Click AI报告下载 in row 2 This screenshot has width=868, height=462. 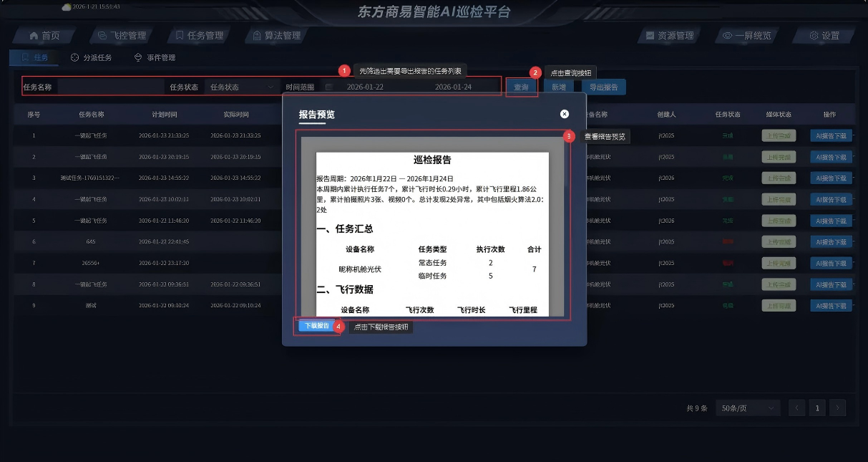831,157
